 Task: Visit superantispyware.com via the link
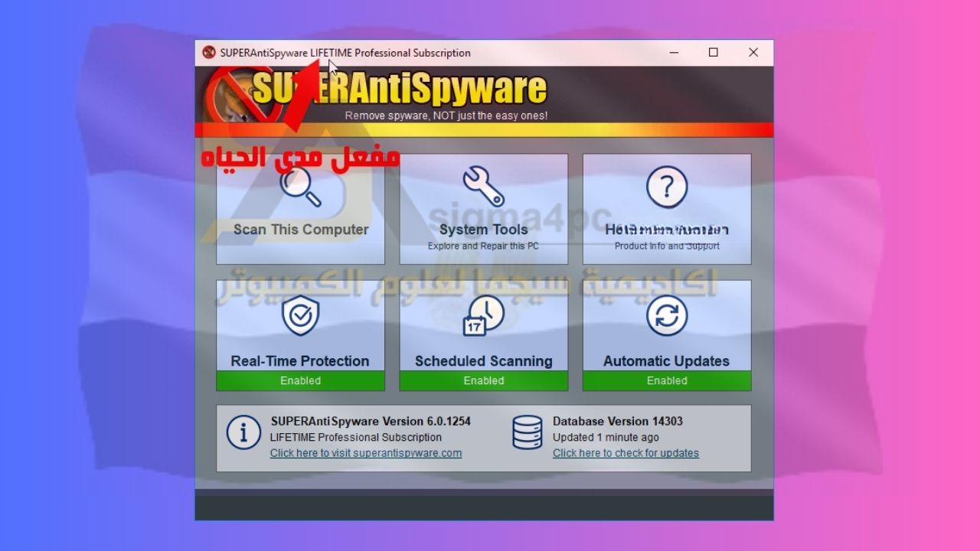(x=366, y=453)
